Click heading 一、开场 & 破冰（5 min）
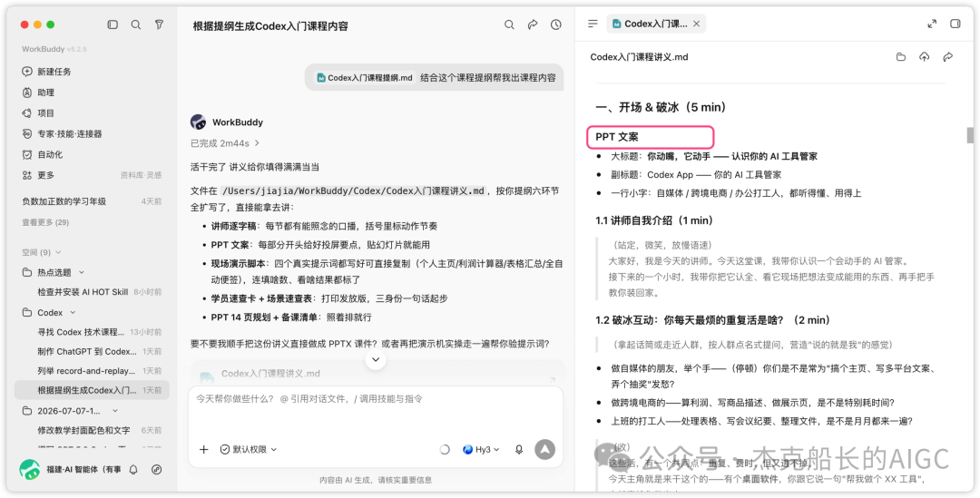The height and width of the screenshot is (498, 980). click(x=661, y=107)
